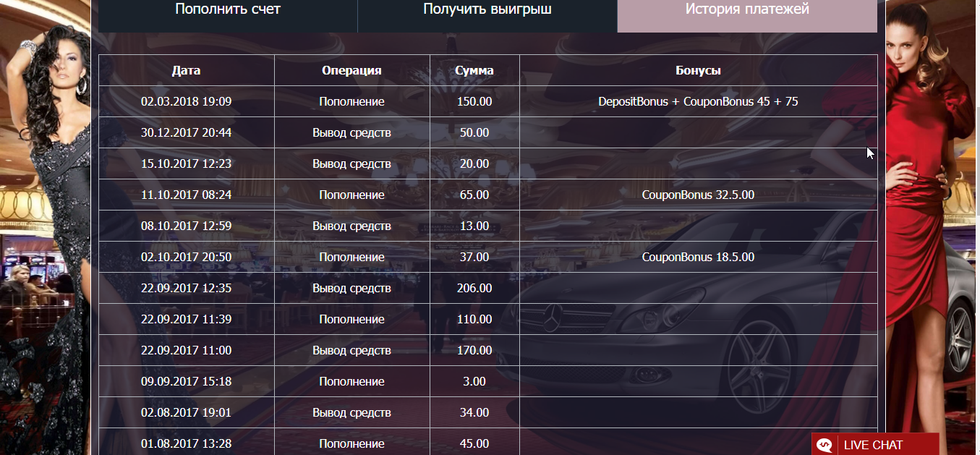Select the deposit row dated 02.03.2018 19:09
Image resolution: width=980 pixels, height=455 pixels.
(x=185, y=101)
